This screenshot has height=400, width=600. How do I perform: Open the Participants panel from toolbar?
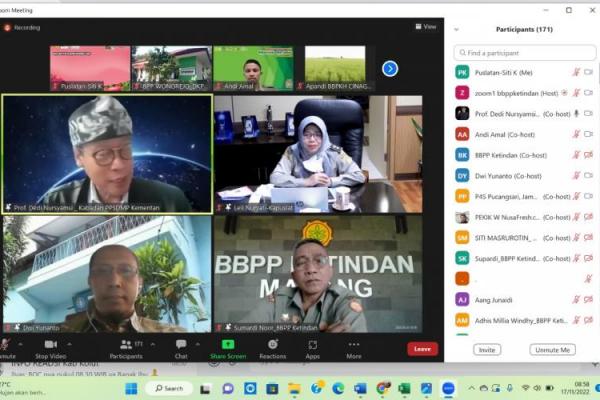(x=126, y=349)
